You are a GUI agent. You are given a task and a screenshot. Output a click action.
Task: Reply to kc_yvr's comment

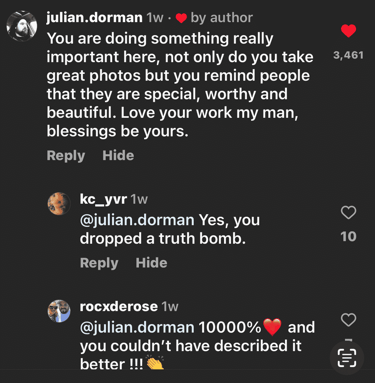pyautogui.click(x=99, y=263)
